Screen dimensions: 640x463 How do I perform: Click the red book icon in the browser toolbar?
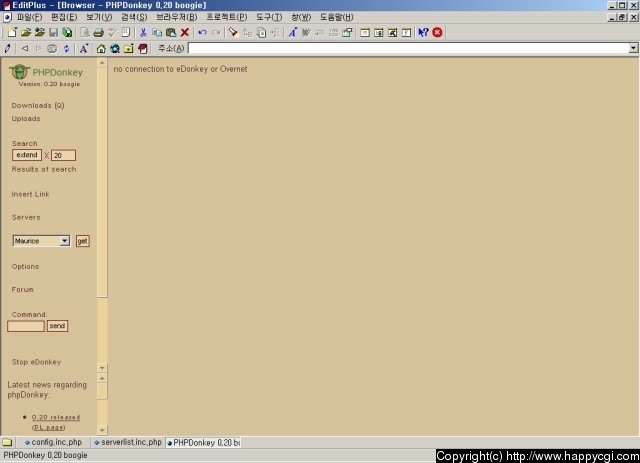pyautogui.click(x=142, y=49)
